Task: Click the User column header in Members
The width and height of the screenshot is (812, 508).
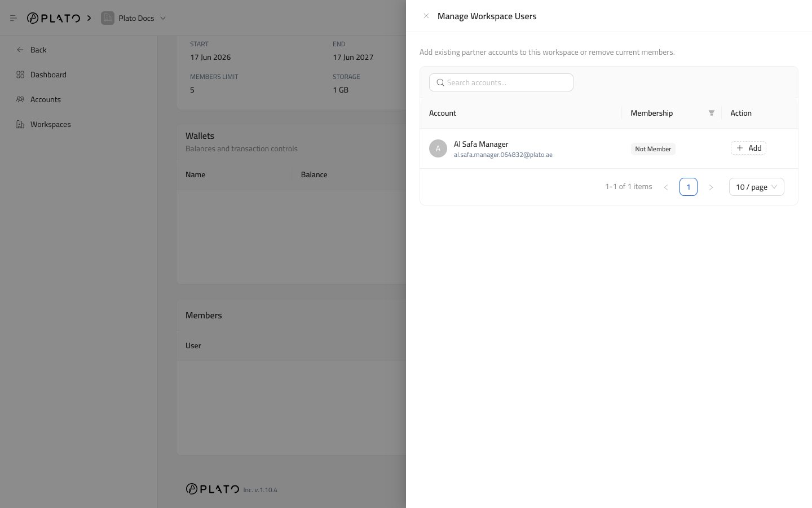Action: coord(193,345)
